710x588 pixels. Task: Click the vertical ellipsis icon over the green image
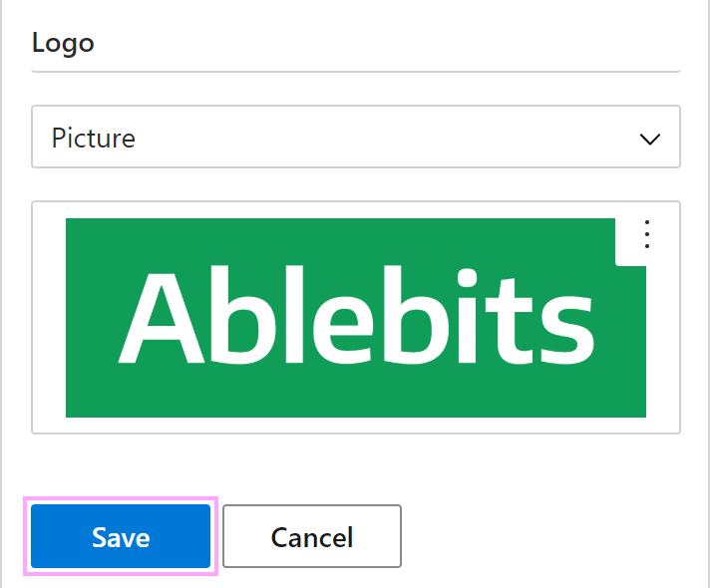[647, 234]
